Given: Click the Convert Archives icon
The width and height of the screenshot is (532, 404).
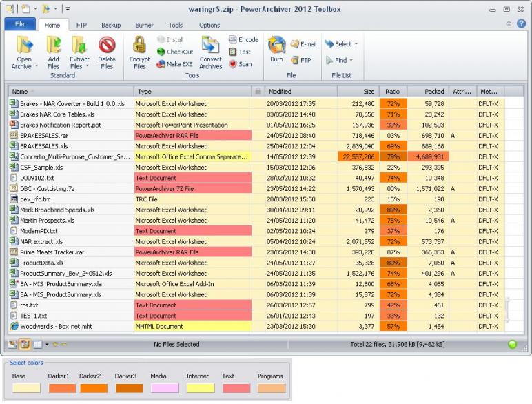Looking at the screenshot, I should (210, 45).
